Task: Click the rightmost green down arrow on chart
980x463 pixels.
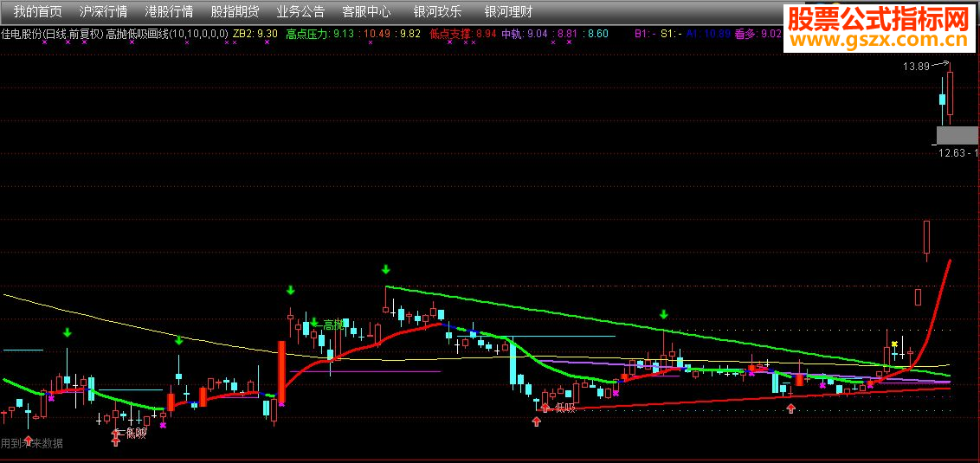Action: click(664, 314)
